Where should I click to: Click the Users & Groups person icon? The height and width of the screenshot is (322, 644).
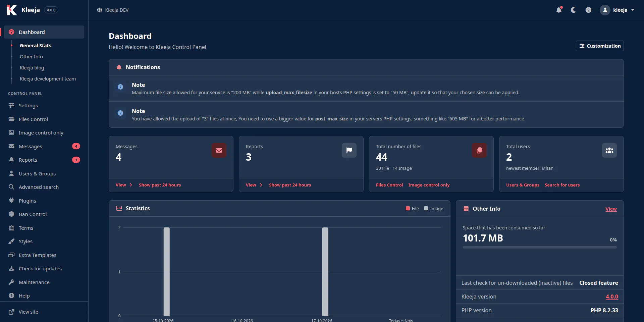point(11,173)
